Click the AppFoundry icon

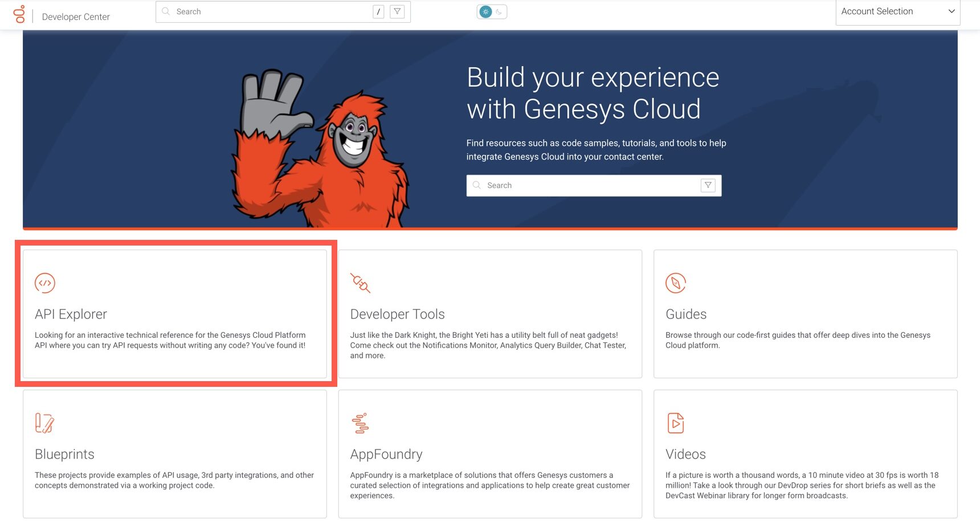click(360, 423)
